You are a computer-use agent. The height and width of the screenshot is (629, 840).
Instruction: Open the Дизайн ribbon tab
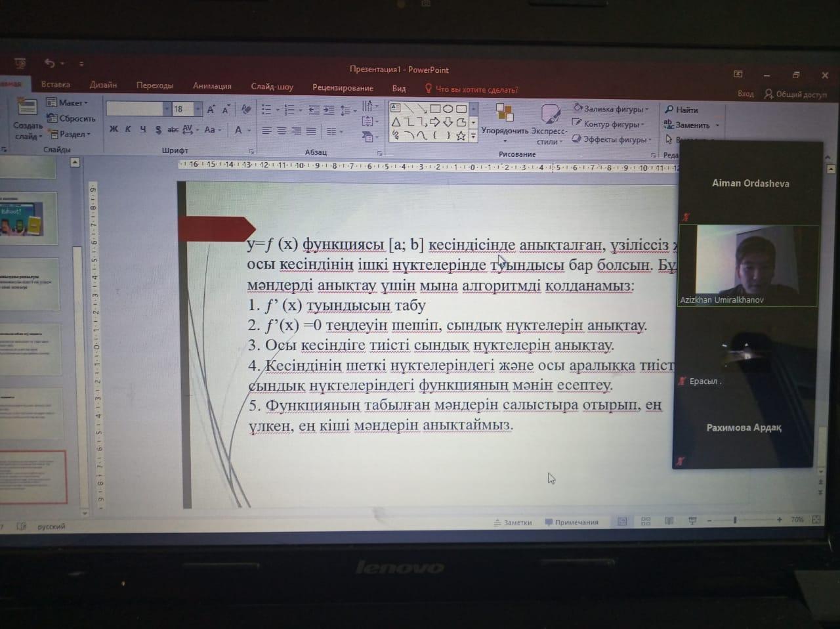point(103,85)
